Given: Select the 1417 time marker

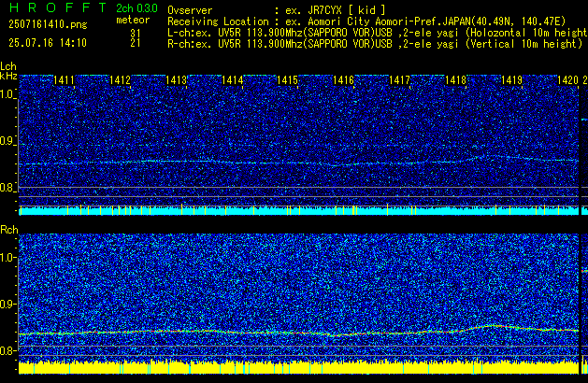Looking at the screenshot, I should pyautogui.click(x=400, y=80).
